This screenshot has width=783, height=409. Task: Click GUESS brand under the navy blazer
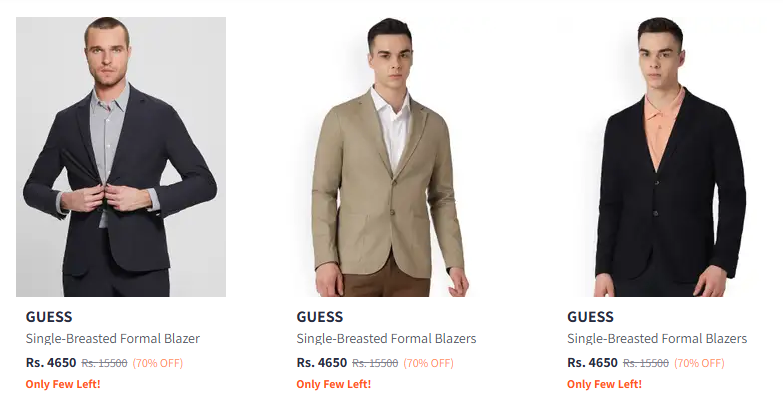49,317
